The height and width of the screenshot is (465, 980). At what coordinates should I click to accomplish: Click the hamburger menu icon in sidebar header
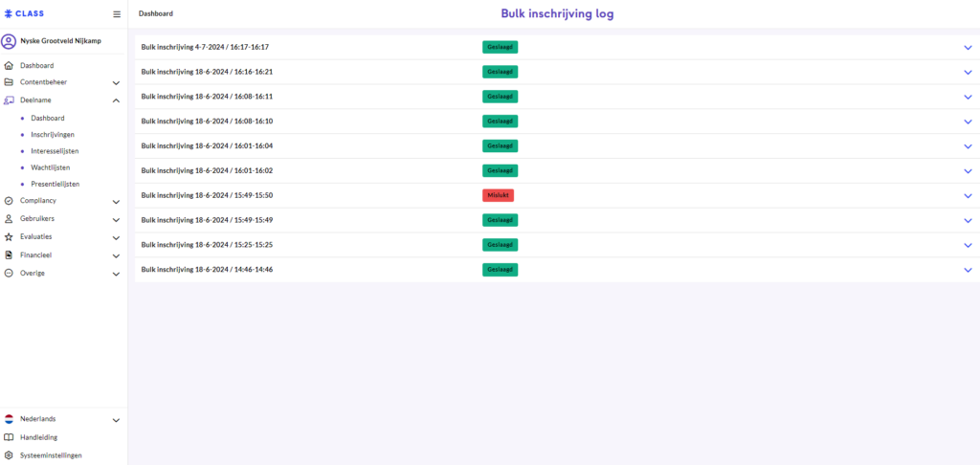[117, 14]
